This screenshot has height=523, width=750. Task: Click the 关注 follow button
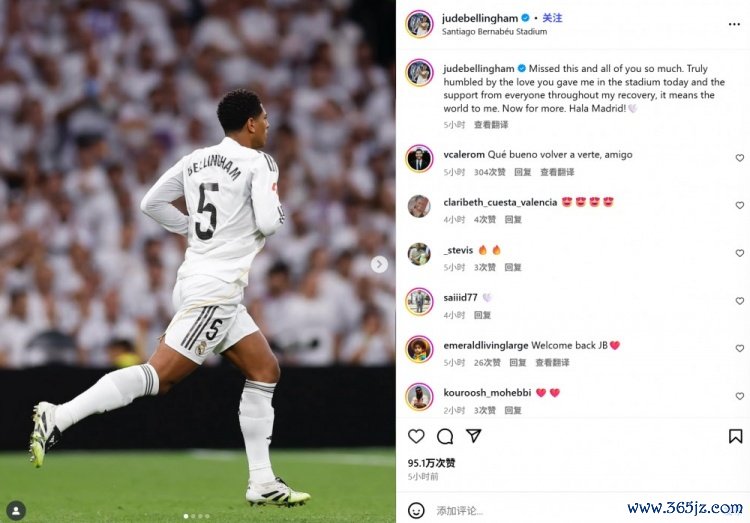point(552,18)
